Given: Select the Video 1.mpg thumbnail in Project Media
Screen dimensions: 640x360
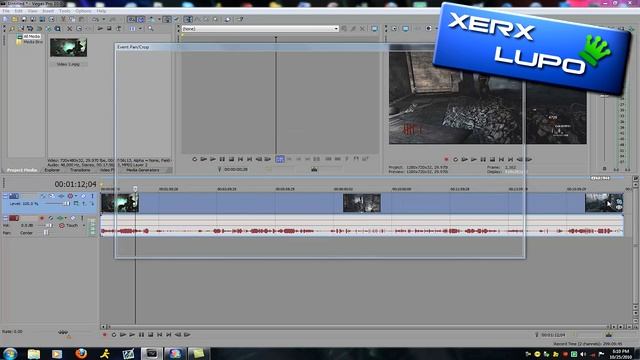Looking at the screenshot, I should click(68, 48).
